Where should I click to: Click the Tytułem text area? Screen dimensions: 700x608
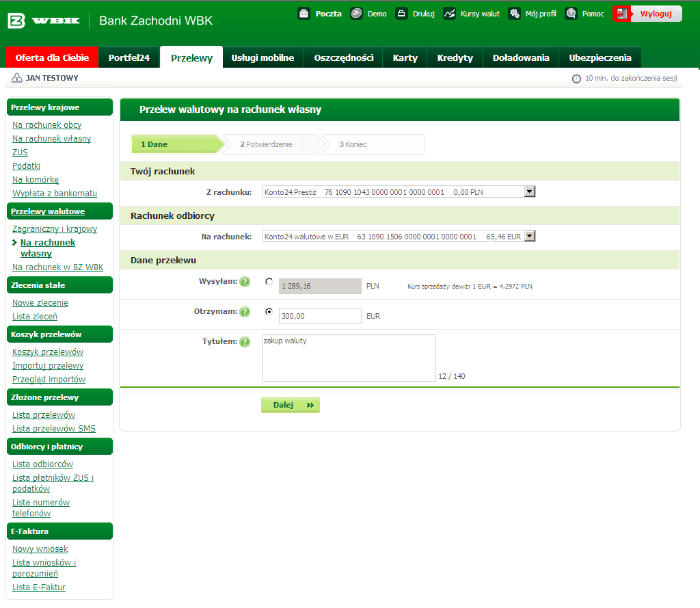point(349,358)
